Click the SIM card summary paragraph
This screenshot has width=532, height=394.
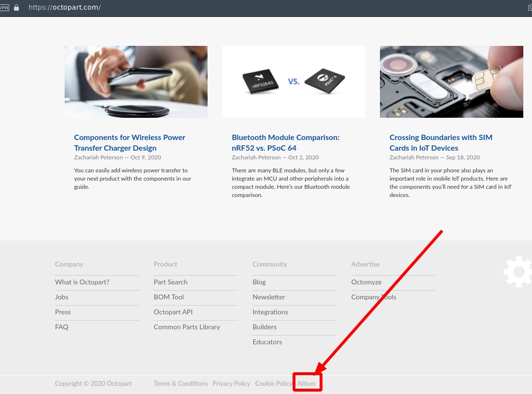click(450, 183)
